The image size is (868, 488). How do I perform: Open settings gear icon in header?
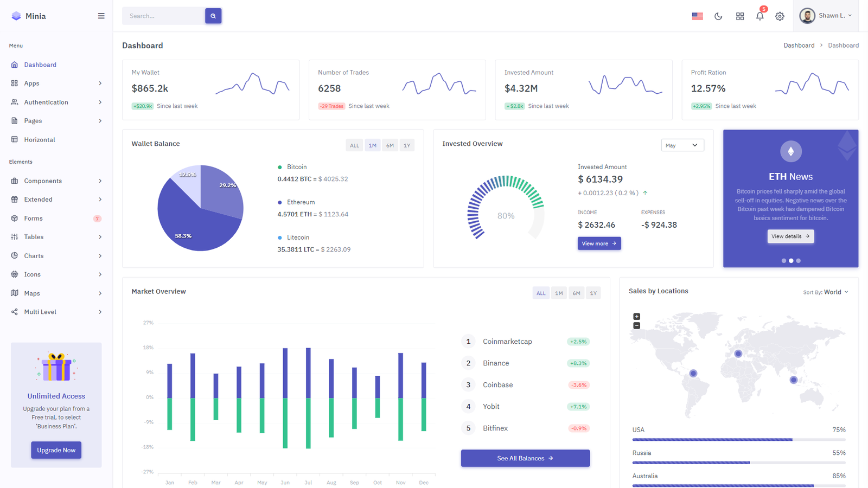[x=780, y=16]
